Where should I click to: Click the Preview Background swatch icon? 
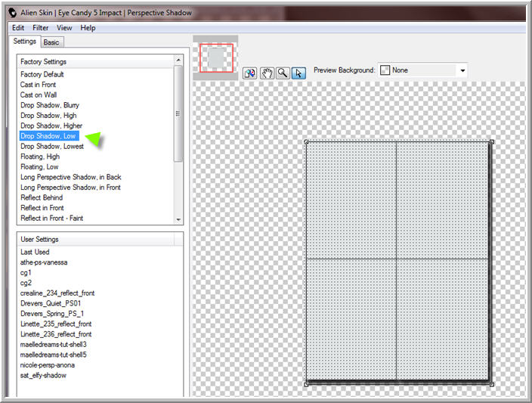click(x=385, y=70)
